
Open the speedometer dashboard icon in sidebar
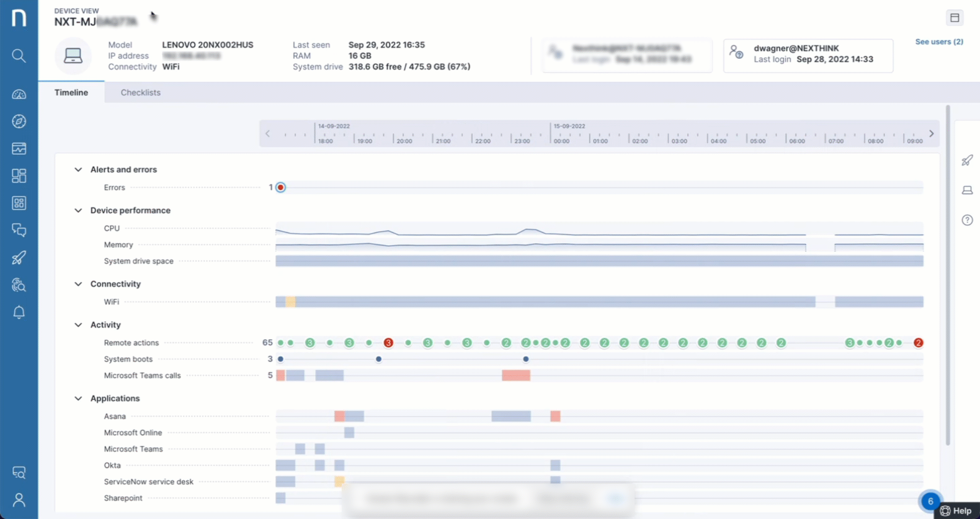coord(19,95)
